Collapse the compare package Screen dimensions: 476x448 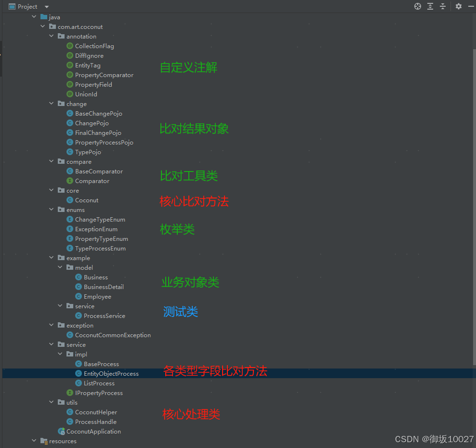click(x=51, y=161)
